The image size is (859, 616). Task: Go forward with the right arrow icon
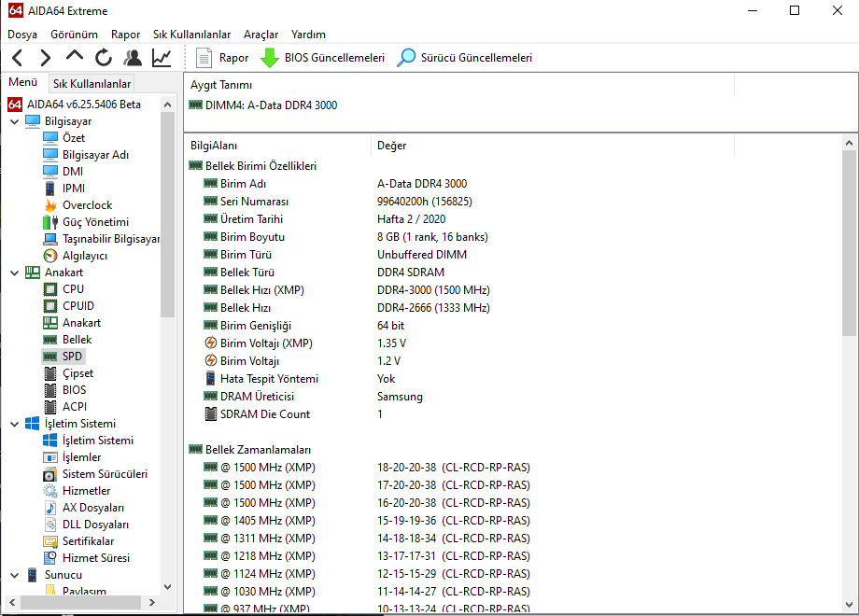click(46, 58)
